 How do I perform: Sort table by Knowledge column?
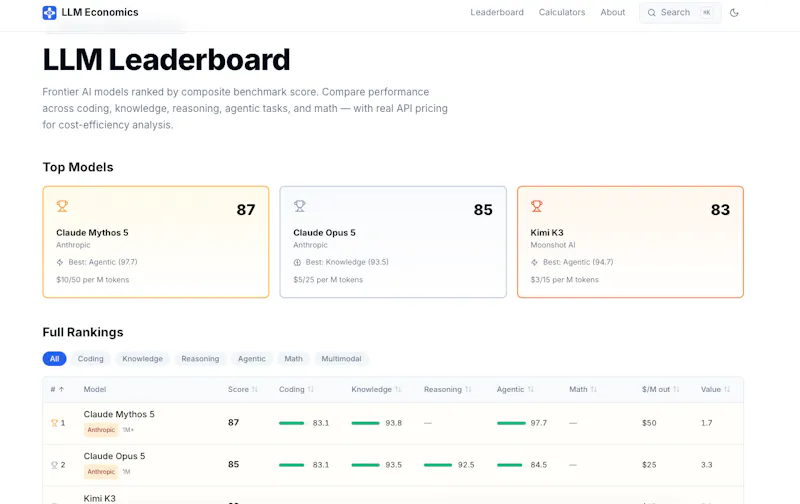point(377,389)
